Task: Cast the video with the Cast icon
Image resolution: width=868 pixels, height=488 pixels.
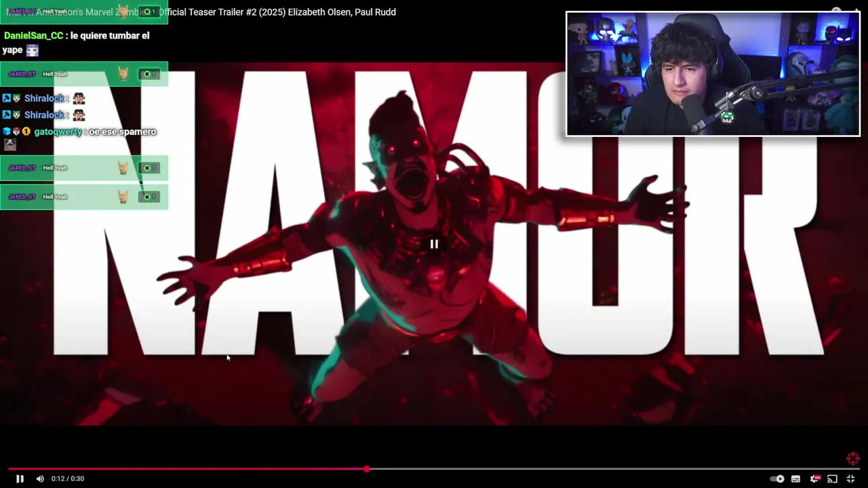Action: coord(832,479)
